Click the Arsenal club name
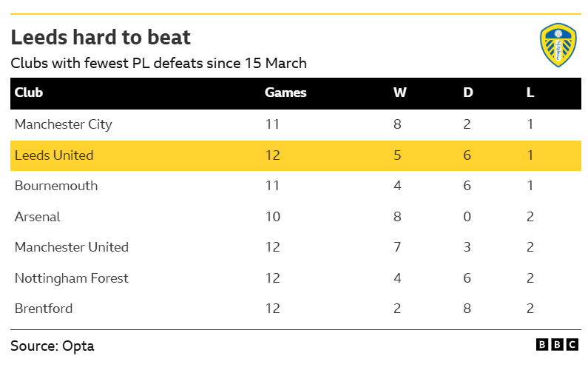Screen dimensions: 588x370 click(38, 217)
